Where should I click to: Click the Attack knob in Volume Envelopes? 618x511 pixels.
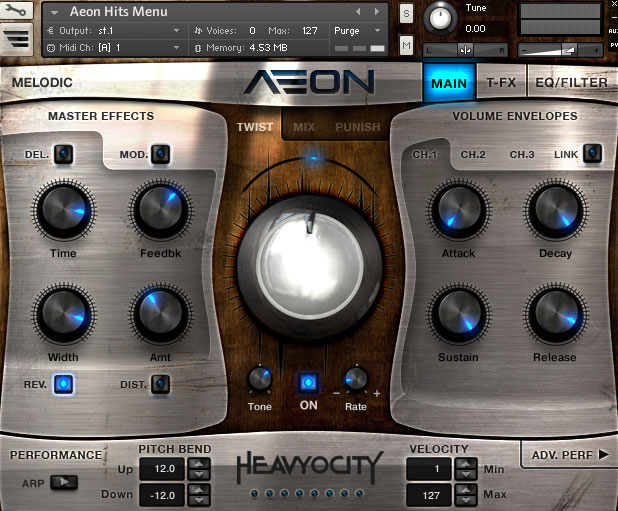458,213
